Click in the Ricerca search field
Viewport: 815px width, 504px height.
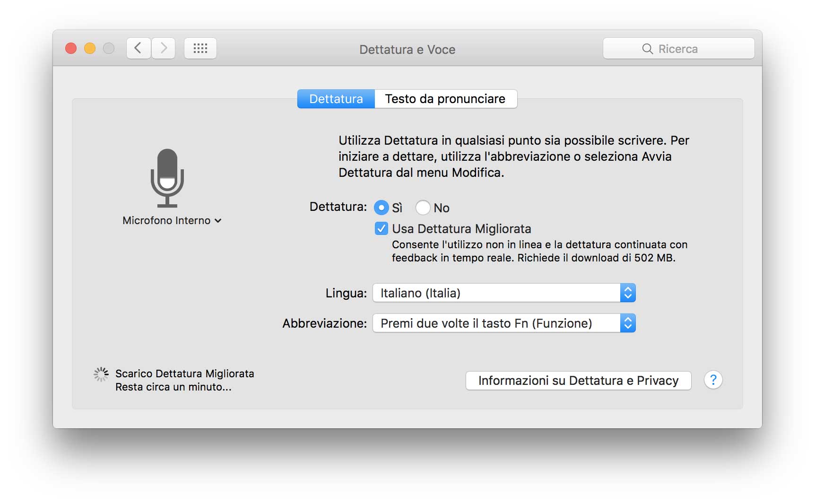coord(679,49)
